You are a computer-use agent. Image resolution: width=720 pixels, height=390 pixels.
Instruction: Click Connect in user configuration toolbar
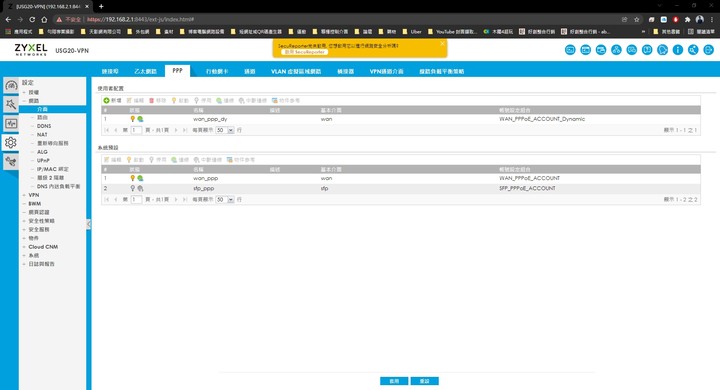pos(225,100)
